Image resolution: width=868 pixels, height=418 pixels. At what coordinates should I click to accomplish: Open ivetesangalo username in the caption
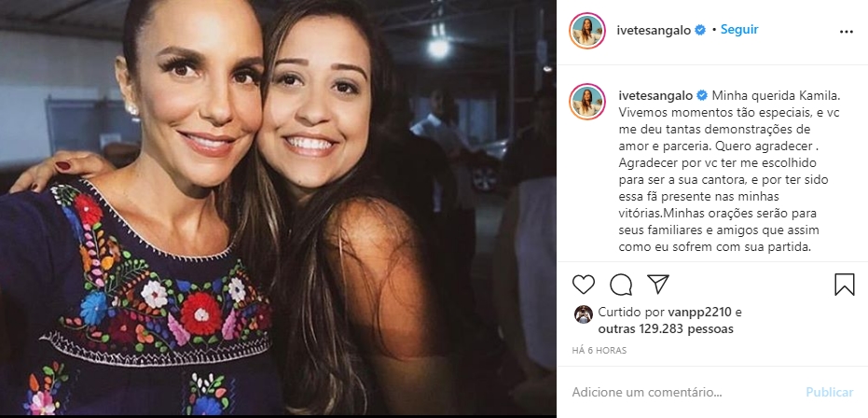point(655,94)
